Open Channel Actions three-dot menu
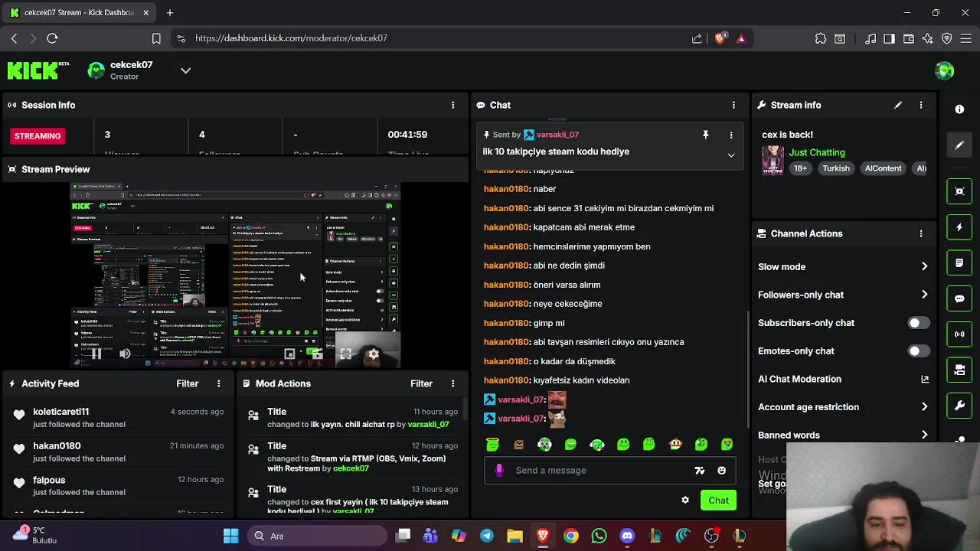Viewport: 980px width, 551px height. [x=921, y=233]
